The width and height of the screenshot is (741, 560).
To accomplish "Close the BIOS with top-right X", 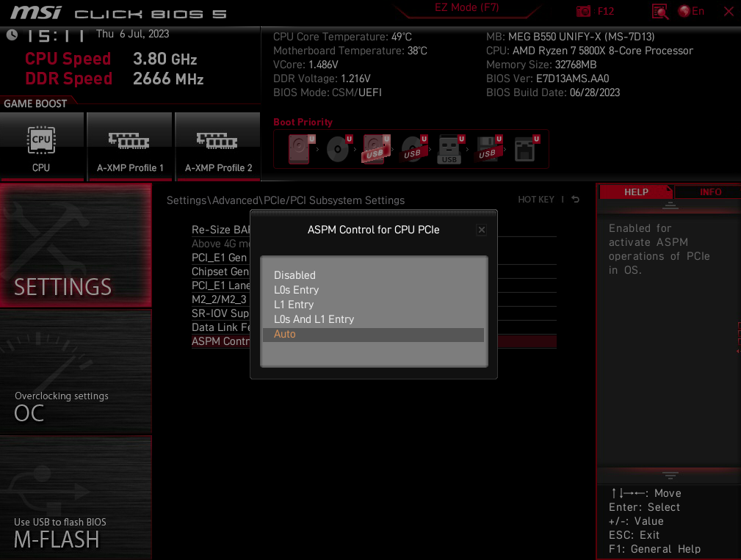I will 729,11.
